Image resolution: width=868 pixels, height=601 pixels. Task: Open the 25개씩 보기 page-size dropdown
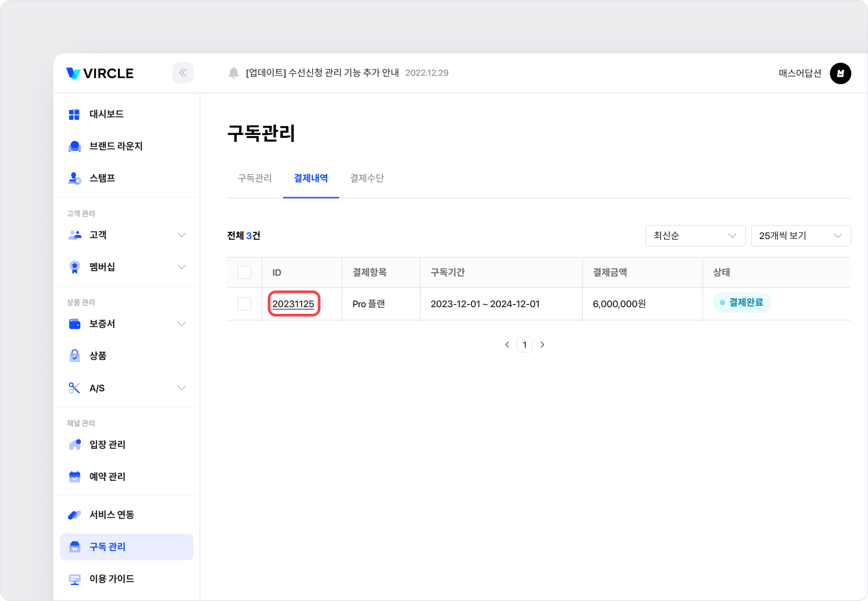pyautogui.click(x=800, y=236)
